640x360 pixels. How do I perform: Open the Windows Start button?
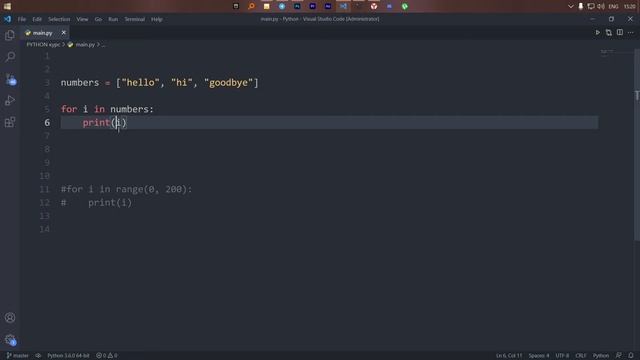tap(7, 6)
